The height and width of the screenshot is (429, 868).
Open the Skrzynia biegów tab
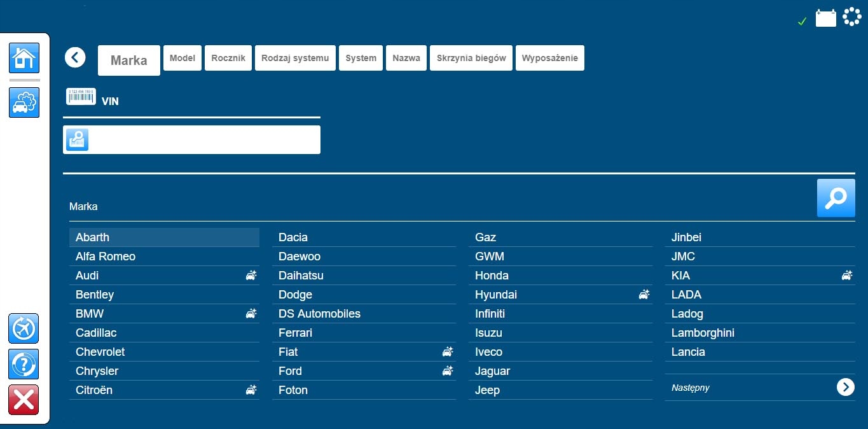(x=471, y=58)
